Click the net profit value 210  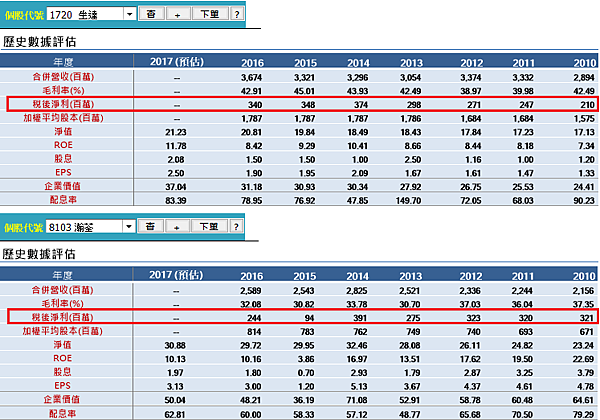click(587, 105)
